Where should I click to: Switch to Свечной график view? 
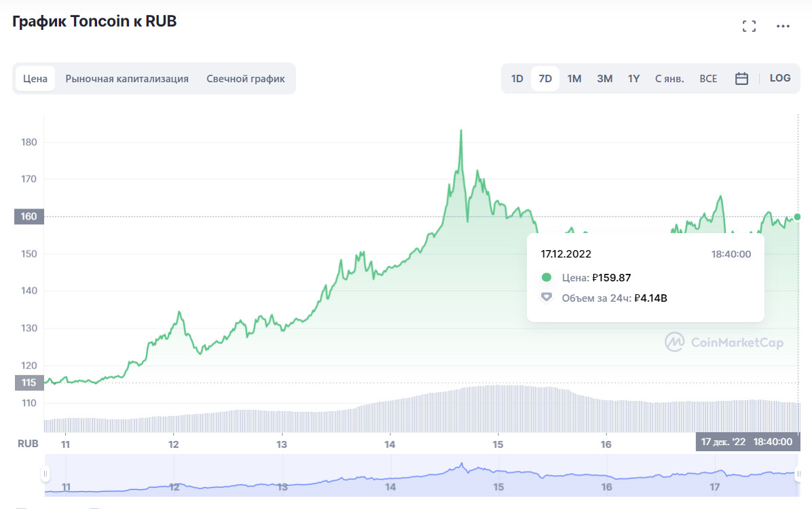[x=246, y=79]
